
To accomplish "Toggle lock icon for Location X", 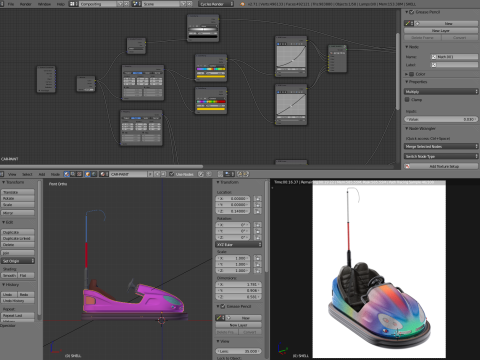I will pos(257,198).
